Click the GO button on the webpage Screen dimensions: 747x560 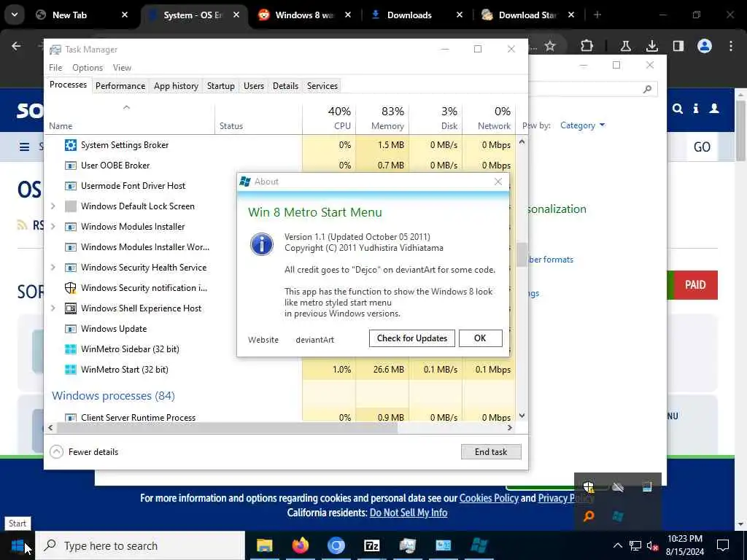(x=702, y=147)
